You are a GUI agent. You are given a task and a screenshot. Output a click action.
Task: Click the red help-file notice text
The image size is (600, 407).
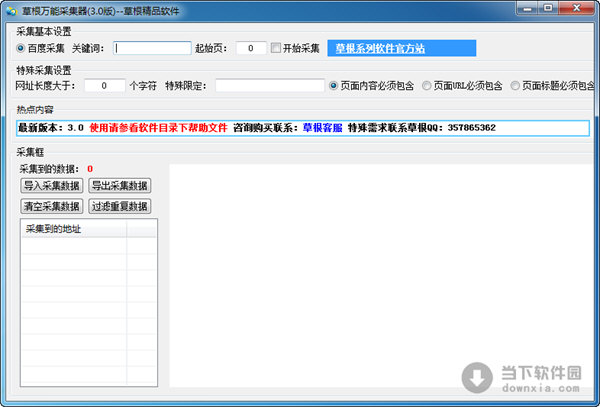coord(158,128)
